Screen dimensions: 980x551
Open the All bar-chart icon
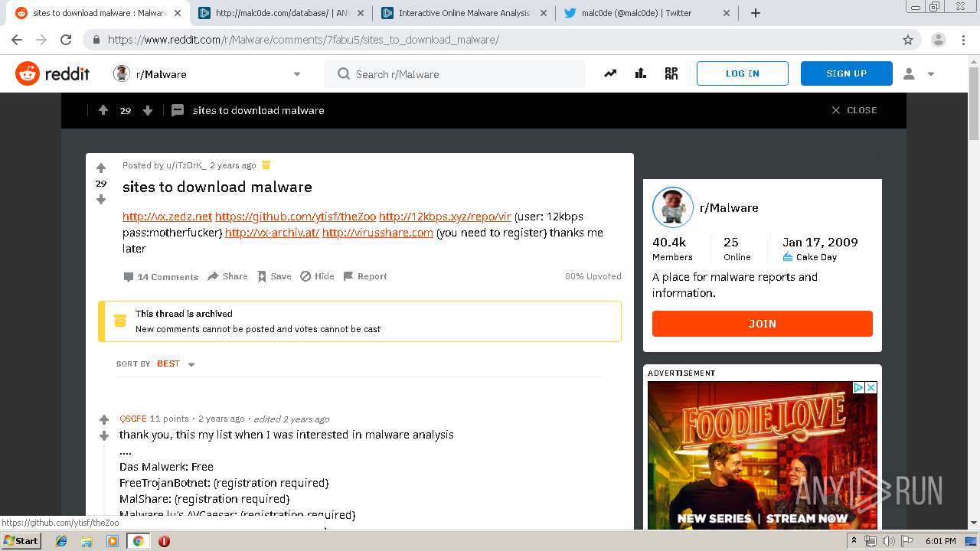point(641,73)
